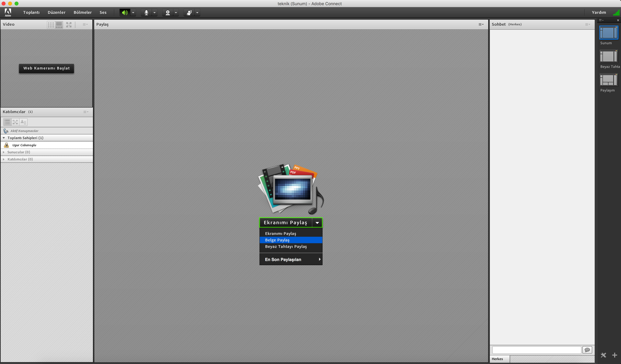Open the layout bar options menu

coord(601,20)
